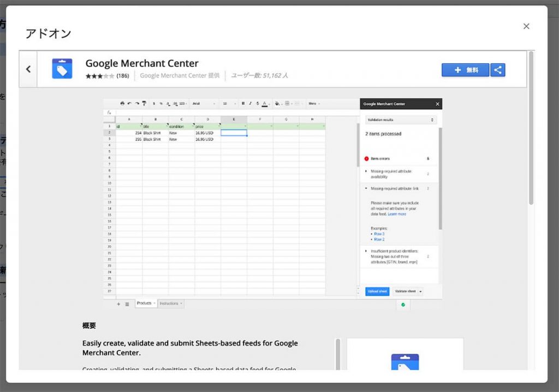Select the highlighted cell E2
559x392 pixels.
pos(234,133)
